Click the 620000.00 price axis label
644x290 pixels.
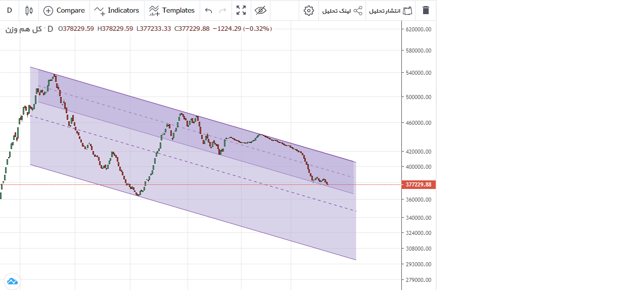coord(419,29)
